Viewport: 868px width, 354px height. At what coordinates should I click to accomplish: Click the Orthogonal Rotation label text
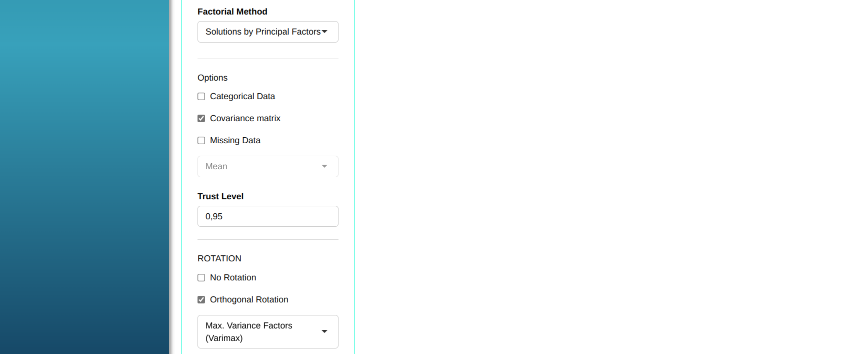[249, 299]
